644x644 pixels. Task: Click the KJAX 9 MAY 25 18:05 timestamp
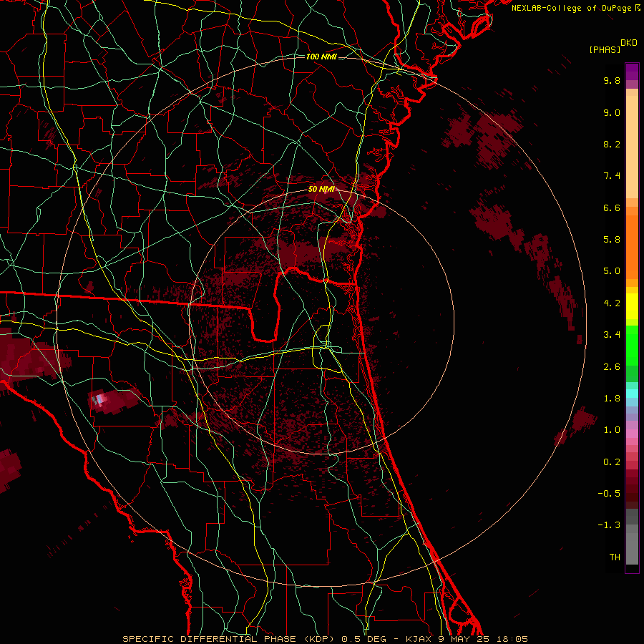coord(467,639)
